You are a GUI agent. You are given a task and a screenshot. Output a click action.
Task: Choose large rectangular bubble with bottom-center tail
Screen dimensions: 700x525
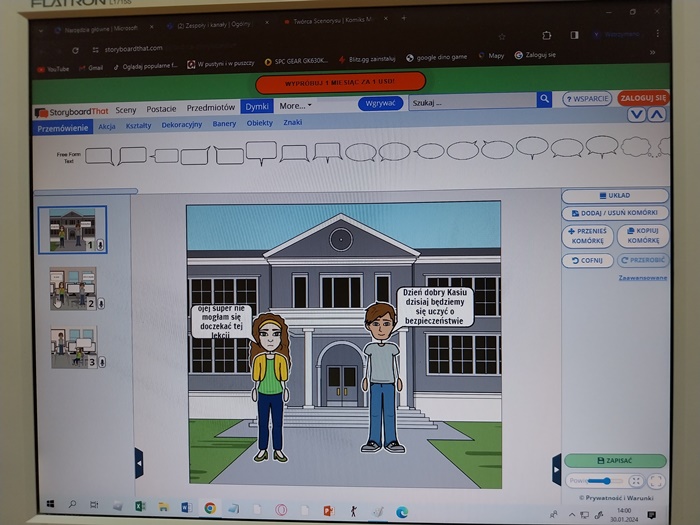point(261,153)
